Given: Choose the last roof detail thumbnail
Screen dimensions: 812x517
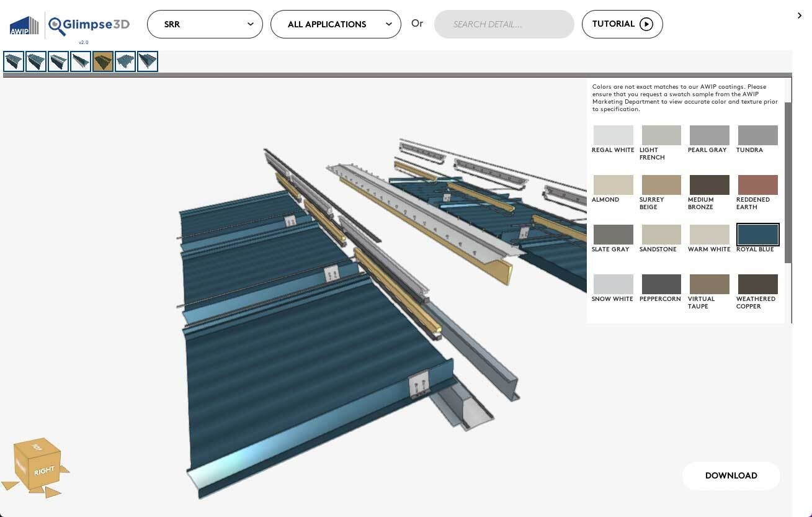Looking at the screenshot, I should (148, 61).
